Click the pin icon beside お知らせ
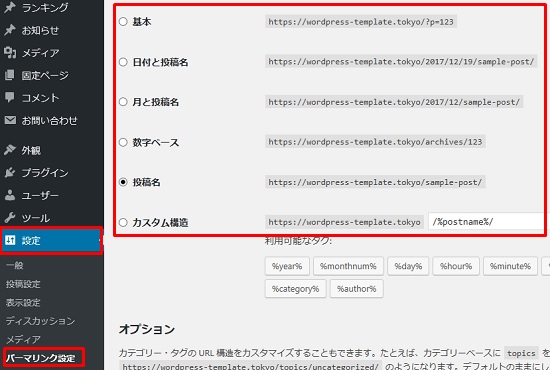This screenshot has width=550, height=370. [10, 30]
